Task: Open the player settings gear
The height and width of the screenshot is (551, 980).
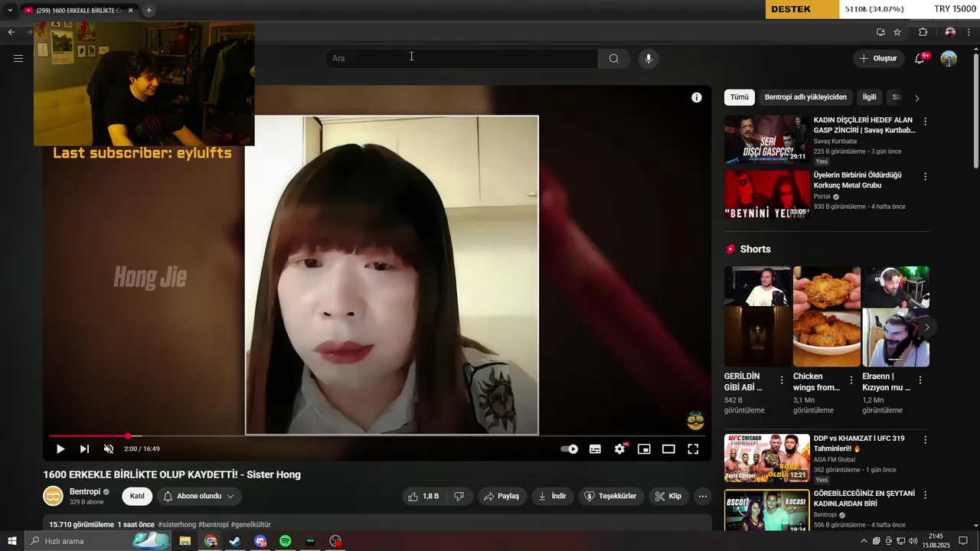Action: 619,449
